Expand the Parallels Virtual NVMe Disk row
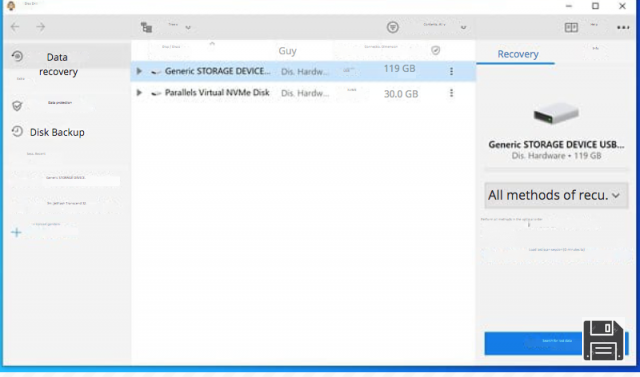The width and height of the screenshot is (640, 377). tap(139, 93)
